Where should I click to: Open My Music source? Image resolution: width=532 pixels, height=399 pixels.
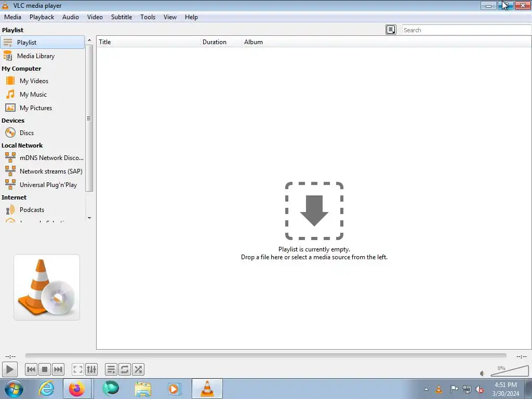[43, 95]
